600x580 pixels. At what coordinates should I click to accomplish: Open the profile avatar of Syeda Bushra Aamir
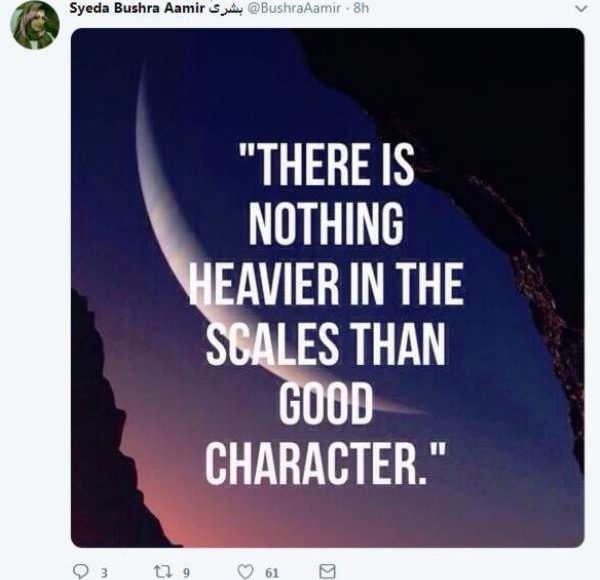[x=34, y=25]
